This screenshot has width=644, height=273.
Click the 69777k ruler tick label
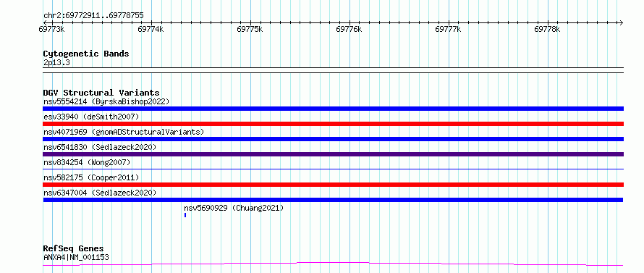coord(448,29)
